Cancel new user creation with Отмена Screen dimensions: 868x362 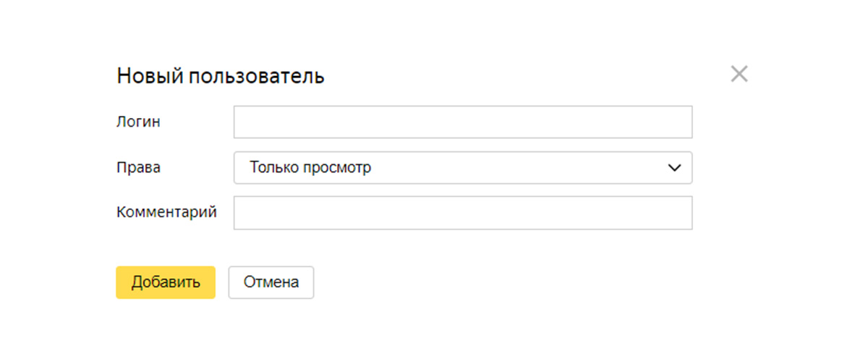[271, 282]
